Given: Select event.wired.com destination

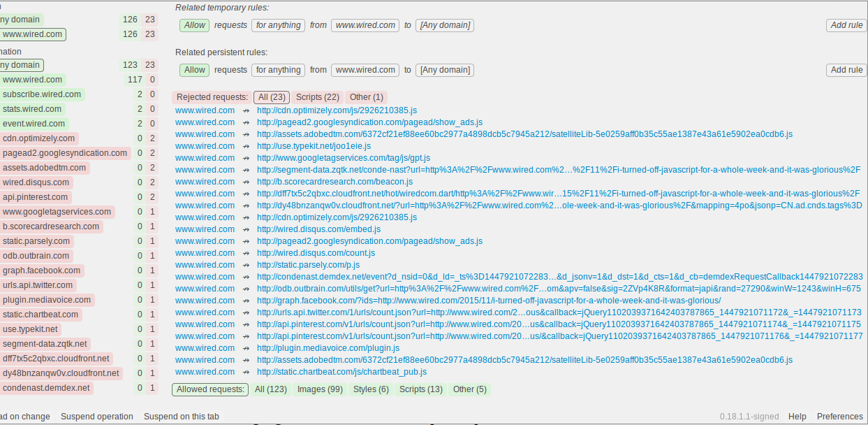Looking at the screenshot, I should point(34,124).
